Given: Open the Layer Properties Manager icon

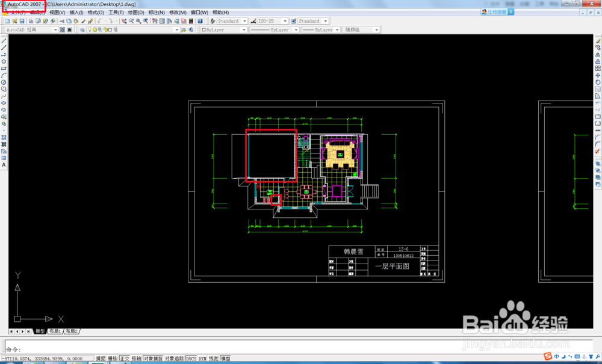Looking at the screenshot, I should (82, 29).
